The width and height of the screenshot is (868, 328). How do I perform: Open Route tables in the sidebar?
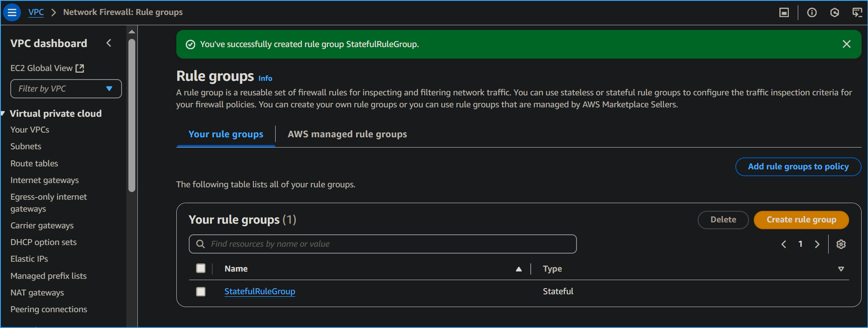(34, 163)
